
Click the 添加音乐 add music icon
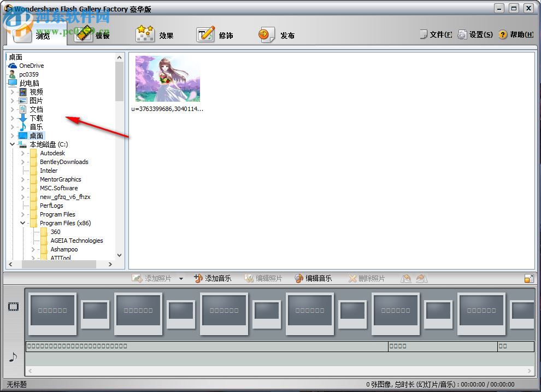(199, 278)
